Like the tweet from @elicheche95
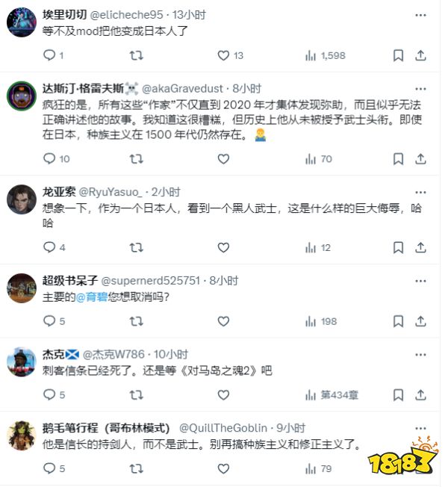The width and height of the screenshot is (448, 487). [223, 55]
